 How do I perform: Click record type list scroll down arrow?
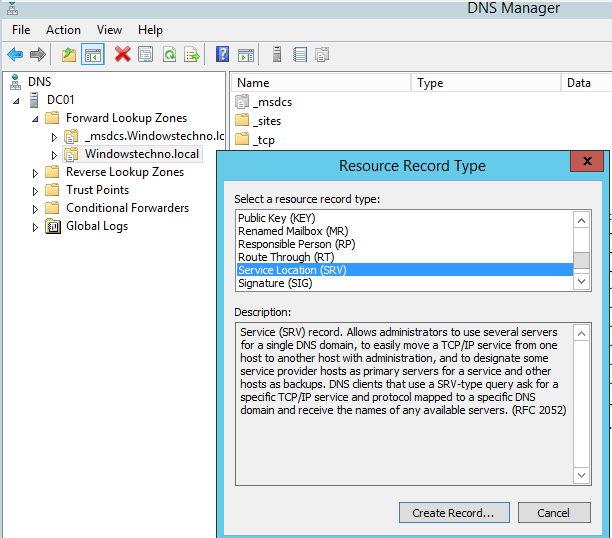pos(581,281)
